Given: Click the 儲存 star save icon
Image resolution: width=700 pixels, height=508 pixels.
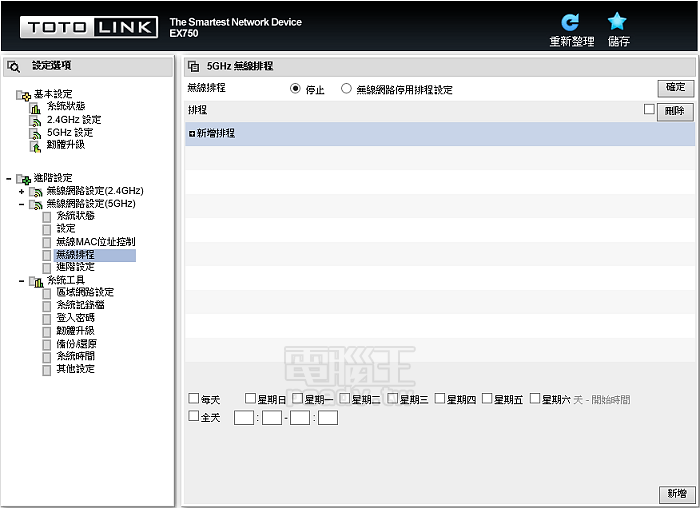Looking at the screenshot, I should (x=617, y=22).
